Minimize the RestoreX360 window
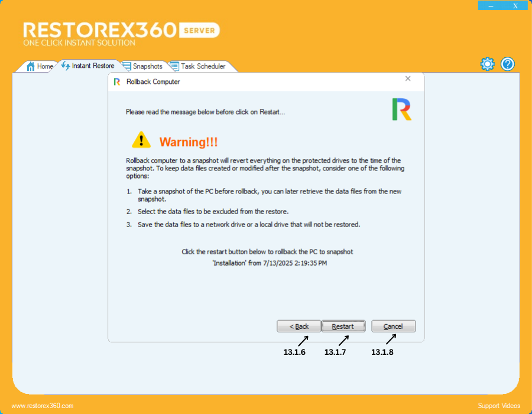The width and height of the screenshot is (532, 414). point(491,5)
